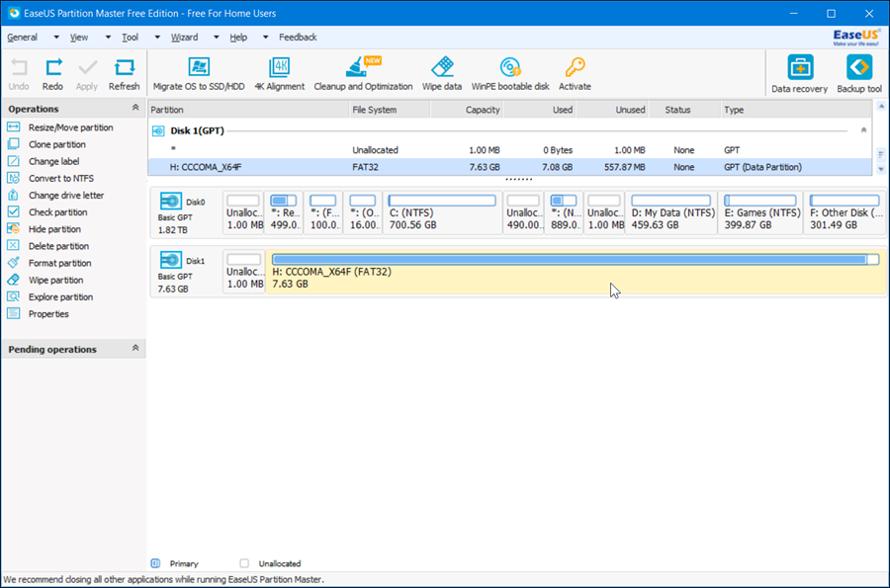Run Check partition
Viewport: 890px width, 588px height.
(x=58, y=212)
